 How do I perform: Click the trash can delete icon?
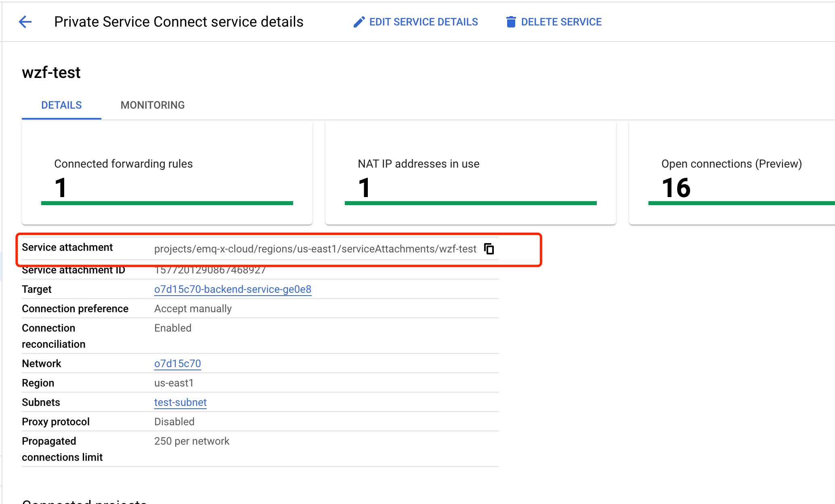pyautogui.click(x=511, y=22)
